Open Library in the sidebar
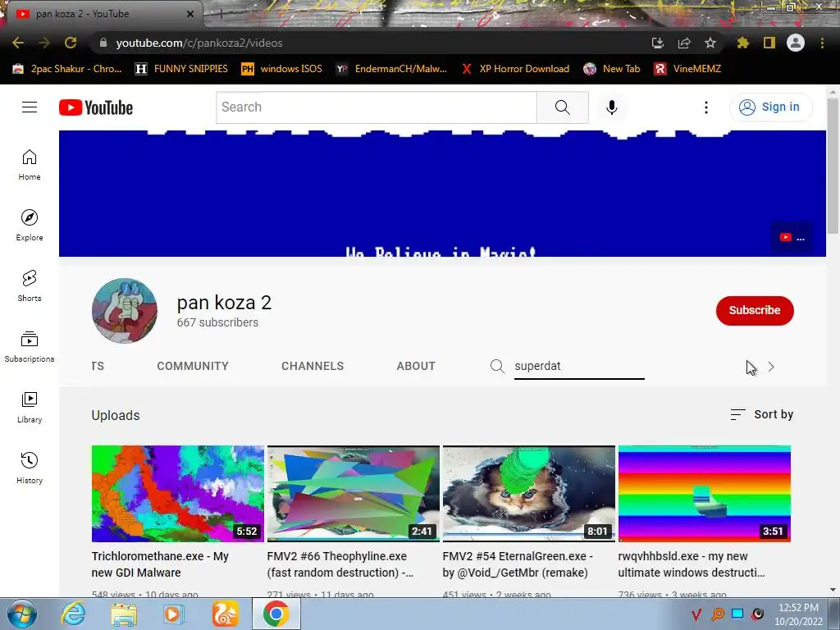Image resolution: width=840 pixels, height=630 pixels. [x=30, y=408]
